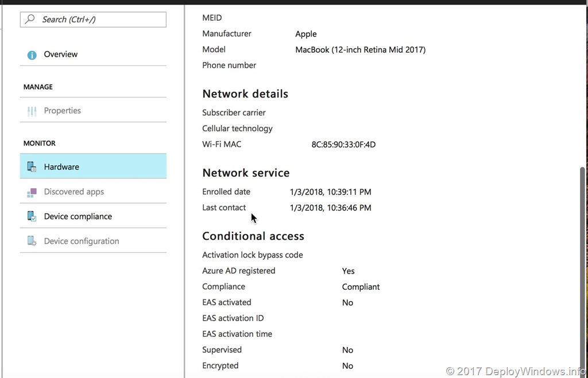
Task: Click the magnifier icon in search box
Action: (30, 20)
